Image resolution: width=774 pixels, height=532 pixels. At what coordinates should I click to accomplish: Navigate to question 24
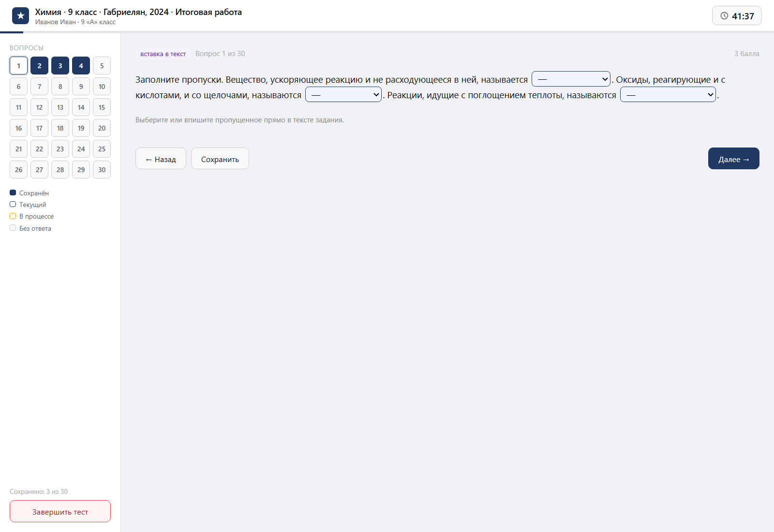[81, 149]
